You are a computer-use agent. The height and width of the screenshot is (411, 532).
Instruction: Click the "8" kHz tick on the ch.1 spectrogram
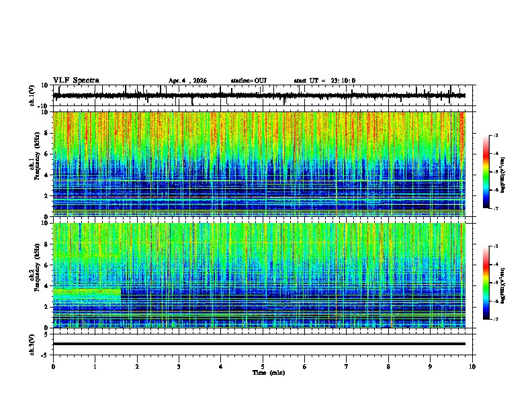(x=46, y=133)
